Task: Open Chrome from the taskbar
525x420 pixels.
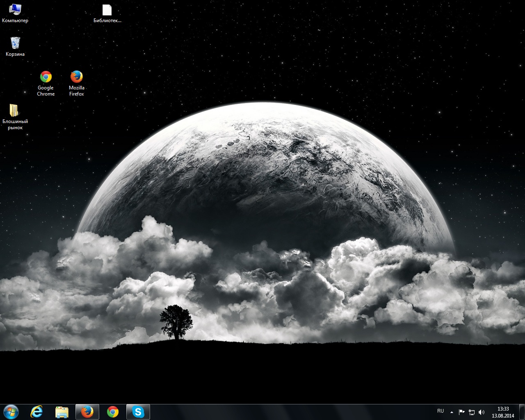Action: [x=112, y=412]
